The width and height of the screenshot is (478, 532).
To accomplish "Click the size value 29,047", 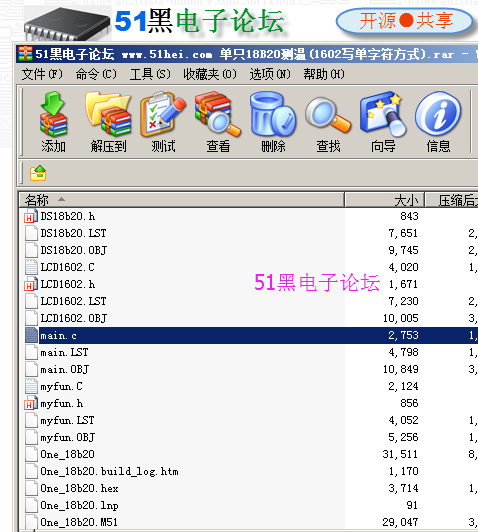I will 400,522.
